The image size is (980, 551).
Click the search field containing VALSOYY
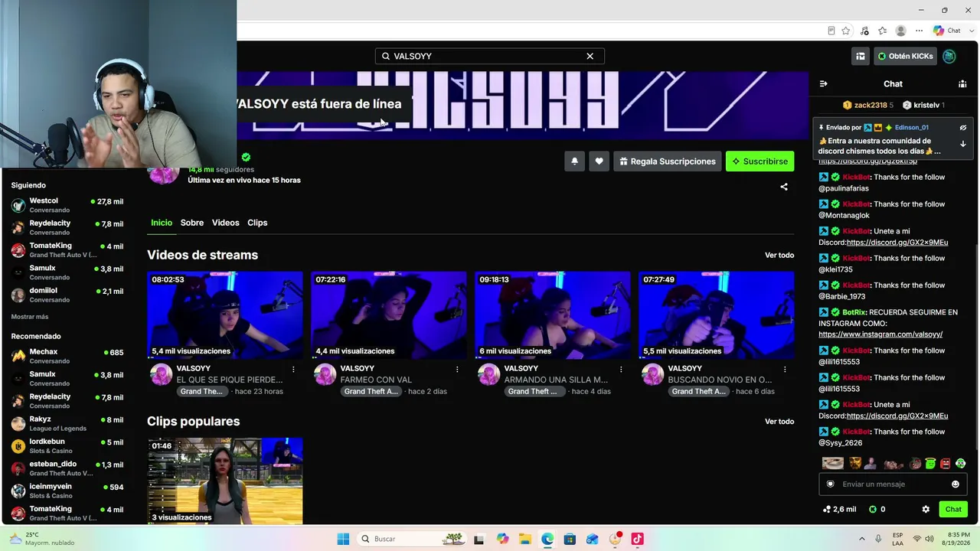(489, 56)
